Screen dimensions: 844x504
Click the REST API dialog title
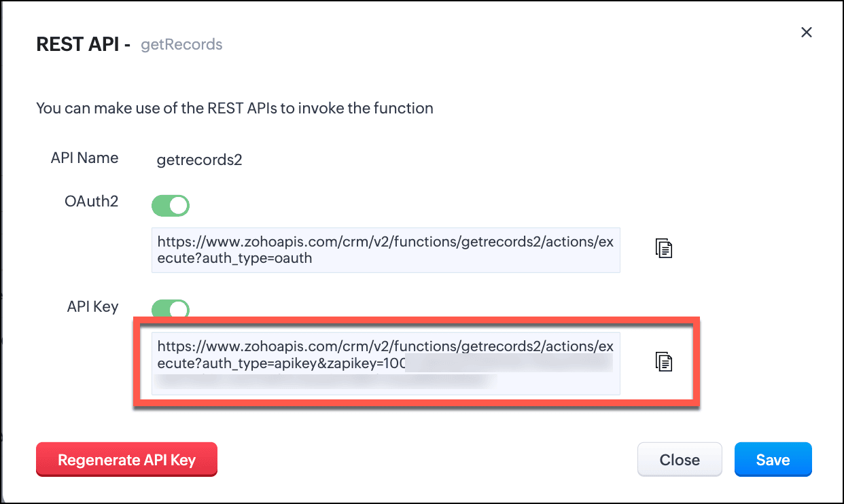click(83, 45)
